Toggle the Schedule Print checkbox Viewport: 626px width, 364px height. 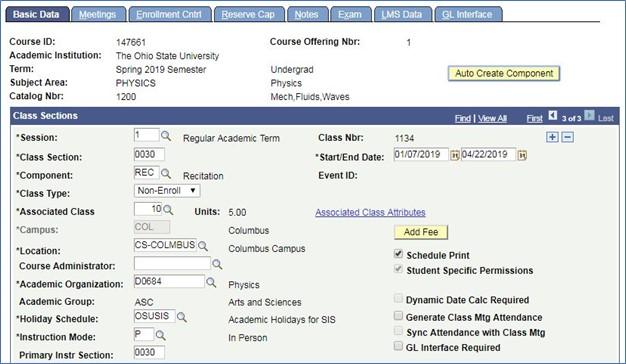pos(398,254)
